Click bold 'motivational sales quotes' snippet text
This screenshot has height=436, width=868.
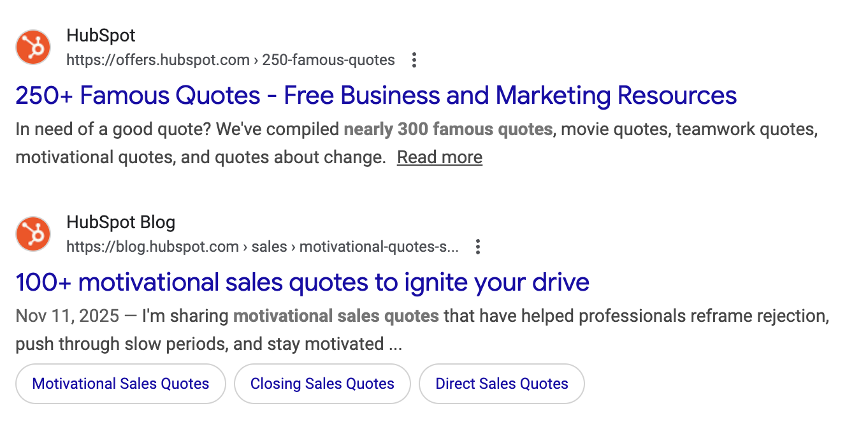point(336,316)
